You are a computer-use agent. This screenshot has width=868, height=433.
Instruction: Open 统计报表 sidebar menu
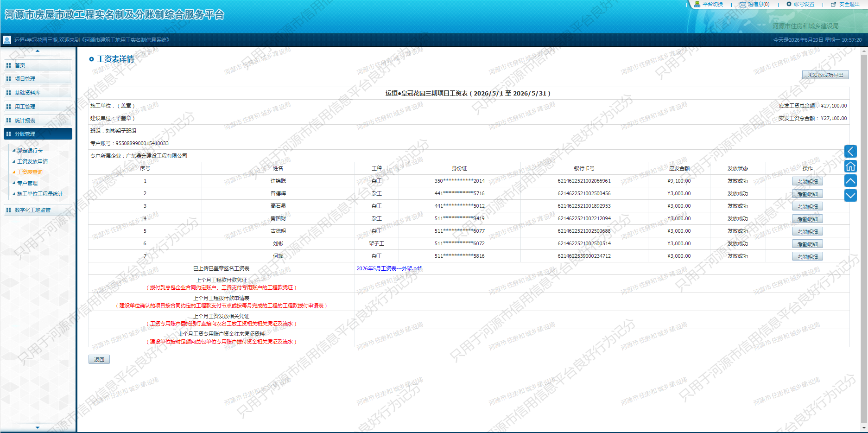click(x=38, y=121)
